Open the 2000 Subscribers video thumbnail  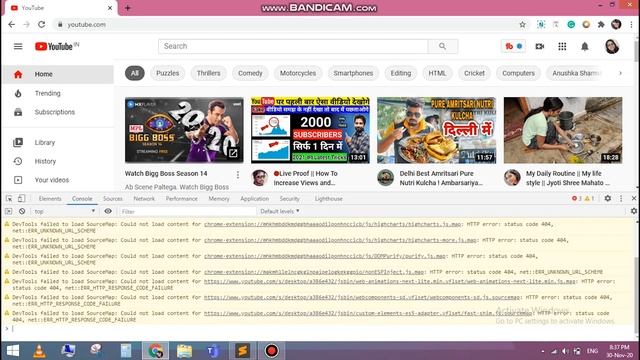[x=310, y=130]
